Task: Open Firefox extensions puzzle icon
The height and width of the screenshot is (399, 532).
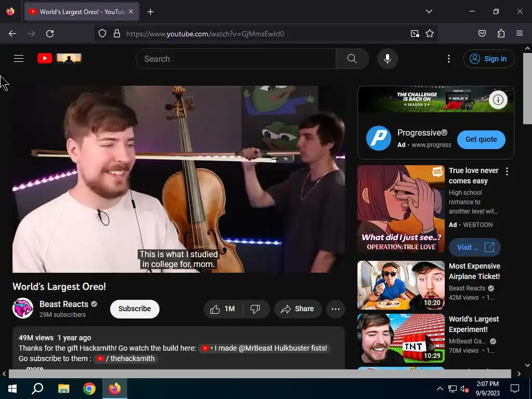Action: pyautogui.click(x=501, y=33)
